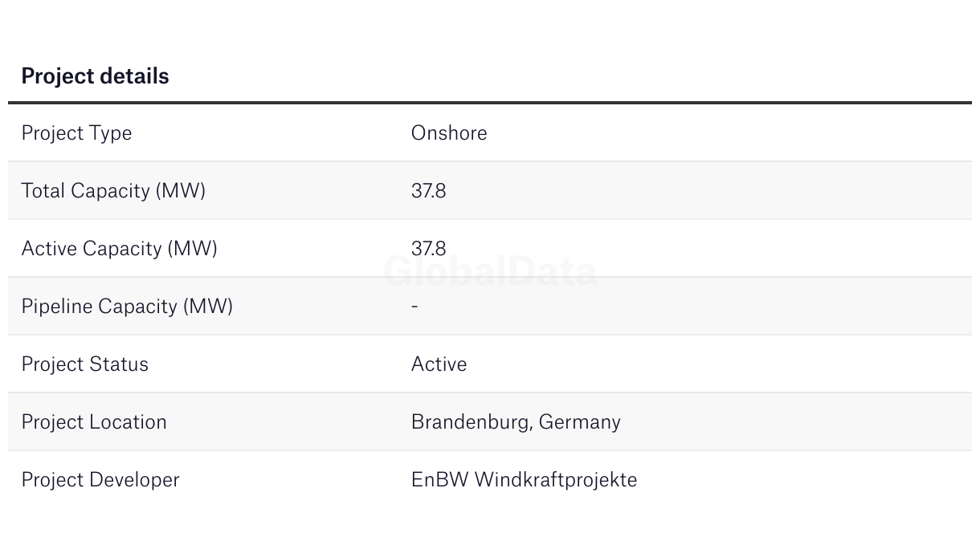The image size is (980, 541).
Task: Select the Project Status label
Action: 84,364
